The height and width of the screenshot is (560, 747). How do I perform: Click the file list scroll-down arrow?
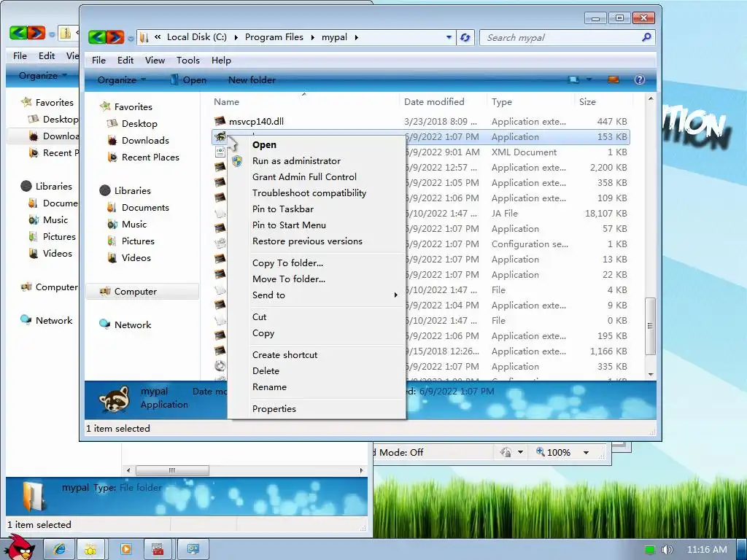click(x=650, y=374)
